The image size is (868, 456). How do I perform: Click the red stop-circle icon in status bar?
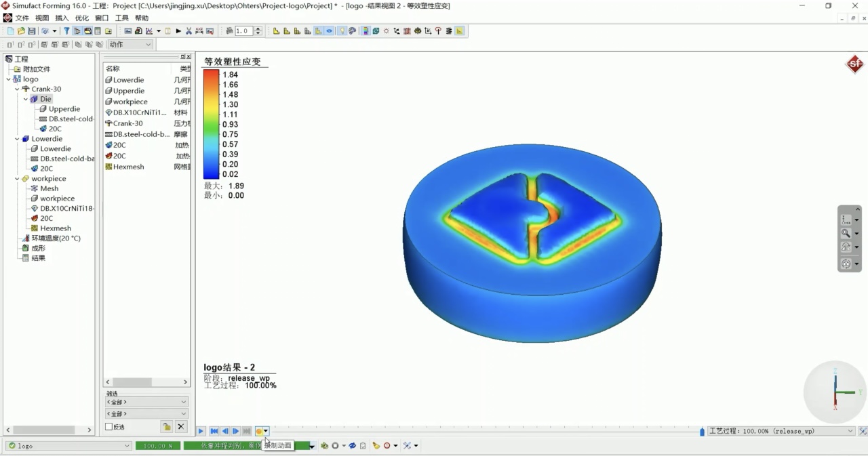pyautogui.click(x=387, y=446)
